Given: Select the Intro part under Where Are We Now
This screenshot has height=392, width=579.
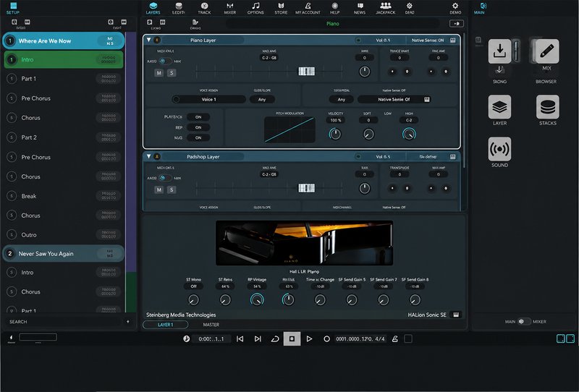Looking at the screenshot, I should (64, 59).
